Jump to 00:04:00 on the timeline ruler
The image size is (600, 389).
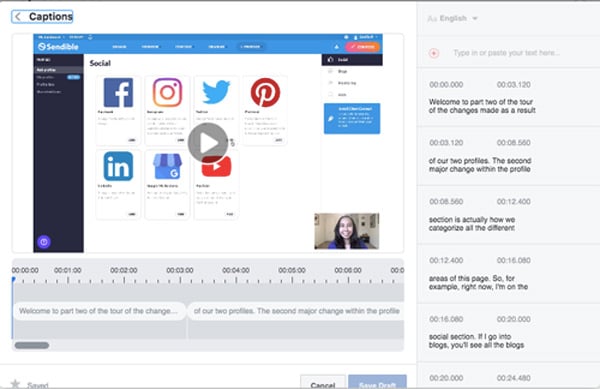(236, 270)
